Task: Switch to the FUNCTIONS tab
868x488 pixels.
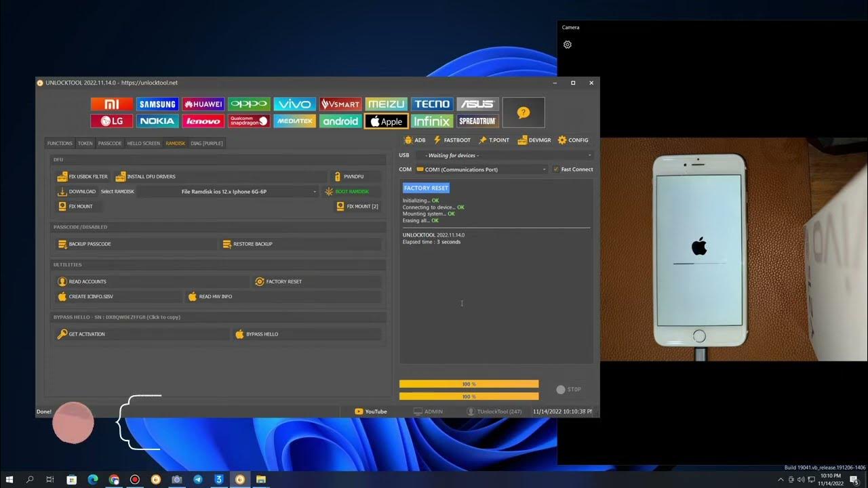Action: coord(60,143)
